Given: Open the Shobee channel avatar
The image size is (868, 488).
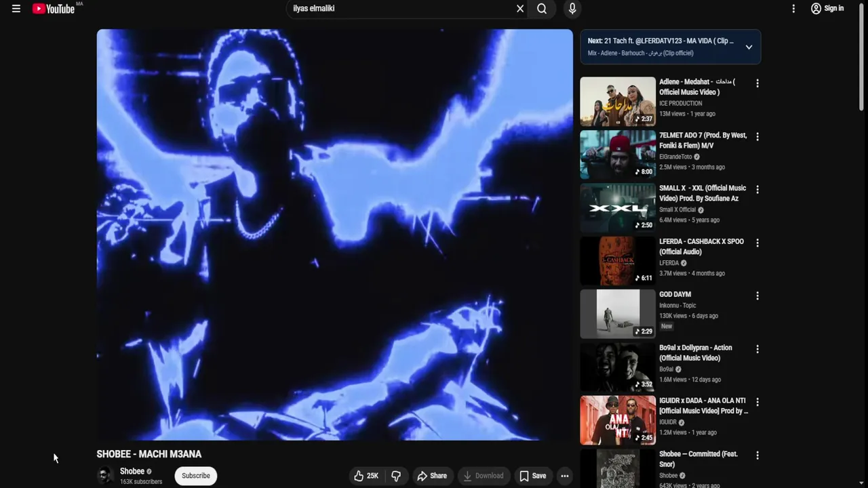Looking at the screenshot, I should pos(105,476).
